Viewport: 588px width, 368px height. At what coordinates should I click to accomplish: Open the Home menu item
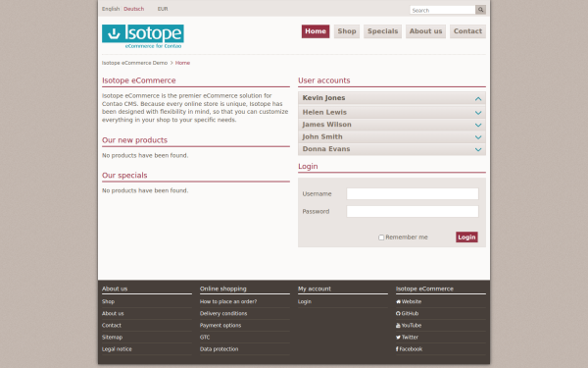pyautogui.click(x=316, y=31)
